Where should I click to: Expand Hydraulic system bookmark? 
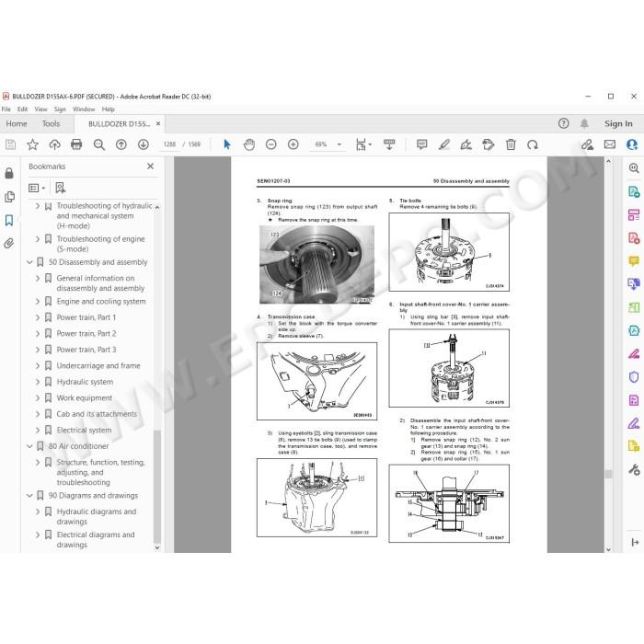38,382
